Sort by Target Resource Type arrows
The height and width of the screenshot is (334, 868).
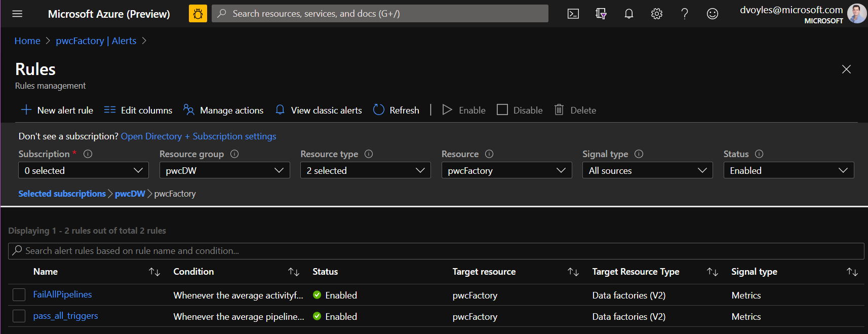[713, 272]
